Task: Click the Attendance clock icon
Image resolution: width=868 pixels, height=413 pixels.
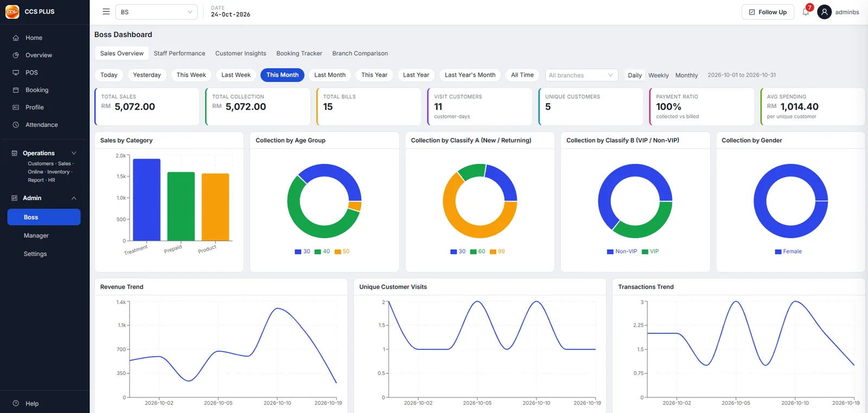Action: [x=16, y=125]
